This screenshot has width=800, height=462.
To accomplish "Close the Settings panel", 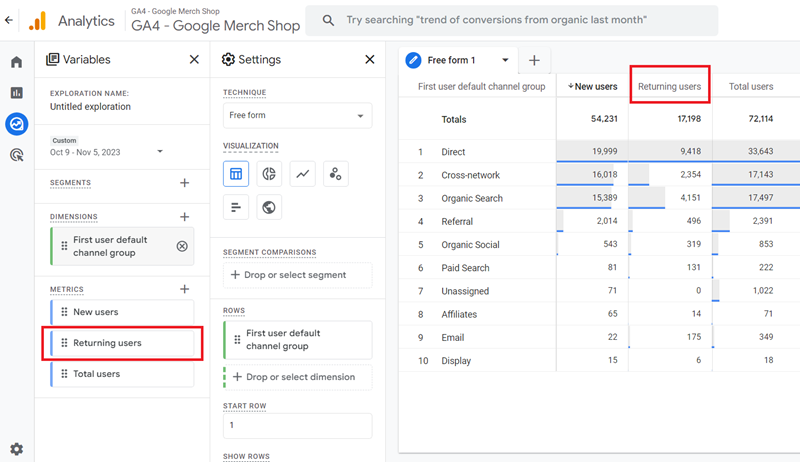I will 370,60.
